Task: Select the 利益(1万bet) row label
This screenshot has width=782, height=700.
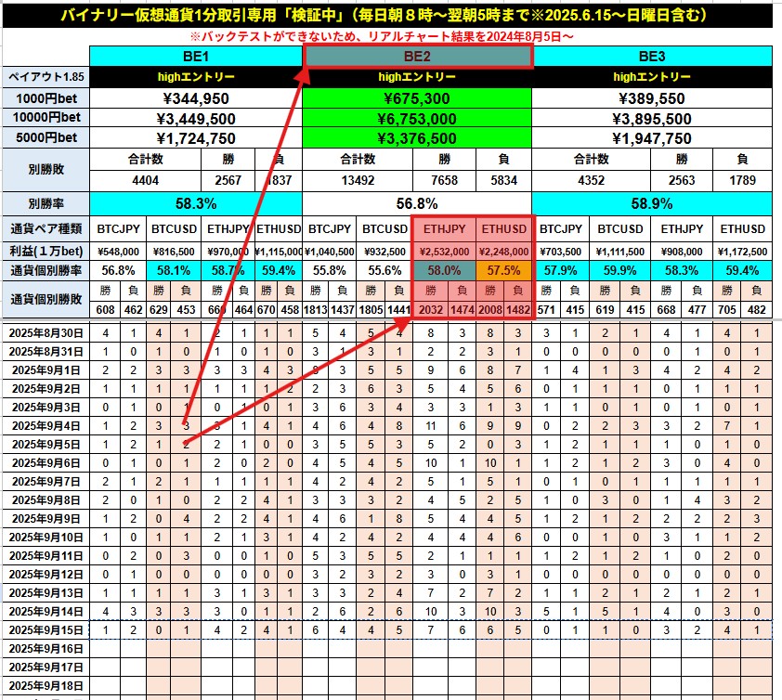Action: coord(46,252)
